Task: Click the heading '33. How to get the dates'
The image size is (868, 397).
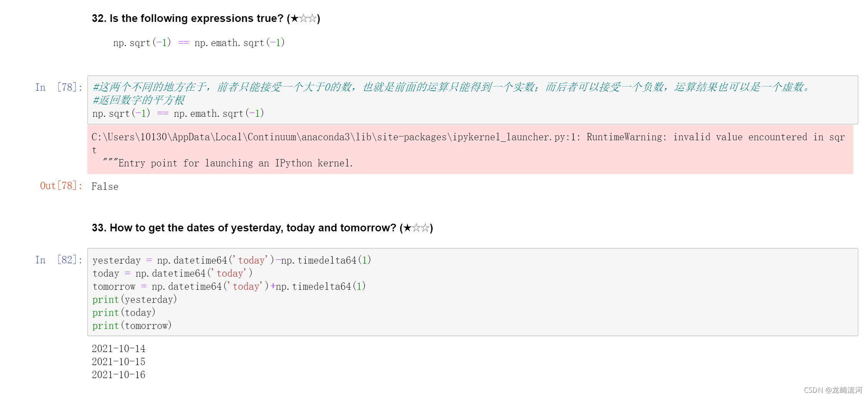Action: pyautogui.click(x=262, y=228)
